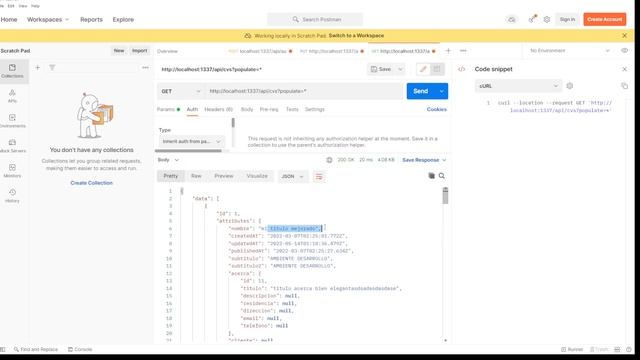Add a new request tab with plus
The height and width of the screenshot is (360, 640).
448,51
